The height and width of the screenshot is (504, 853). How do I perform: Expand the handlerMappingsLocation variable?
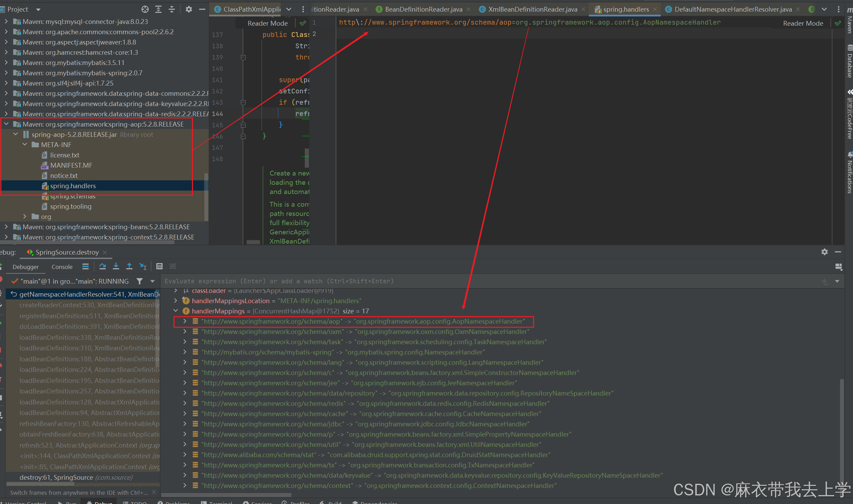tap(176, 301)
